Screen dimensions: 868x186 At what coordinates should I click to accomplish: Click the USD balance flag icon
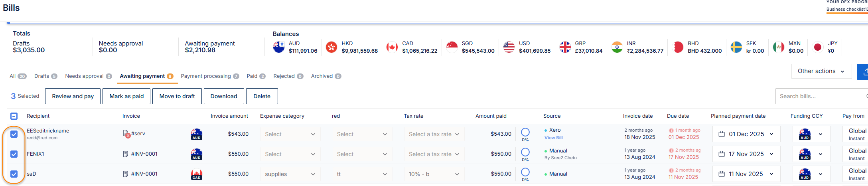pyautogui.click(x=509, y=47)
